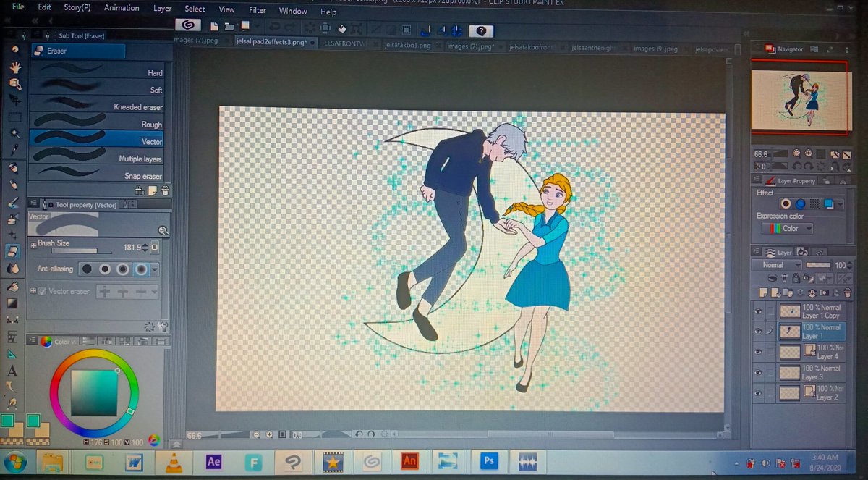Select the Multiple layers eraser sub tool
Image resolution: width=868 pixels, height=480 pixels.
97,157
